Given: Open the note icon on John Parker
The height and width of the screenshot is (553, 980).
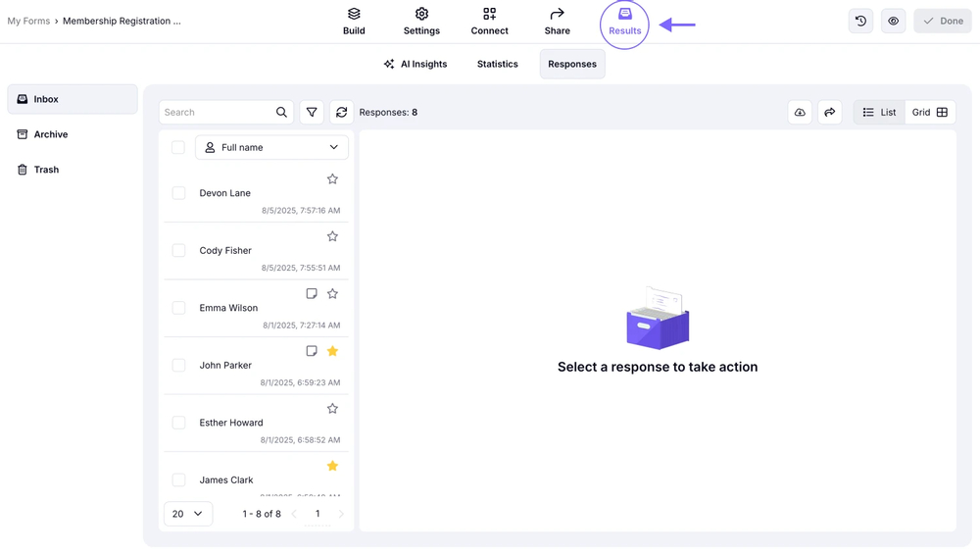Looking at the screenshot, I should point(312,351).
